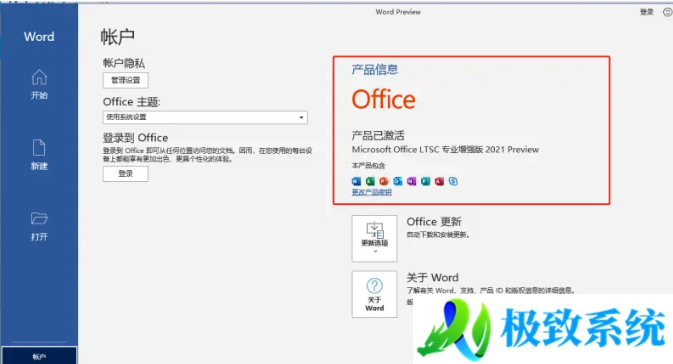
Task: Click the 产品已激活 status text
Action: click(378, 136)
